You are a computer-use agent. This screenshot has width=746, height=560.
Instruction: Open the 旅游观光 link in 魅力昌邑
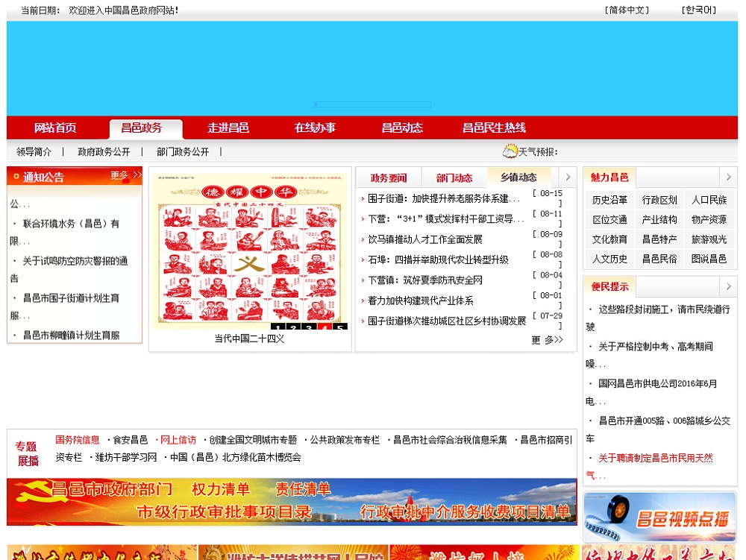click(709, 239)
